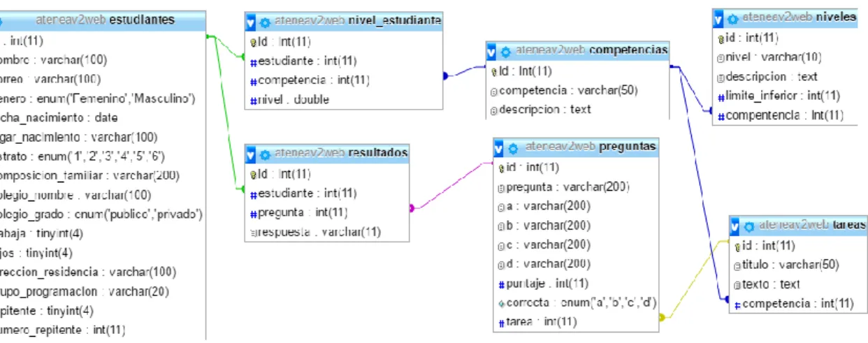Click the yellow relation endpoint at preguntas tarea
The height and width of the screenshot is (343, 868).
pos(662,318)
